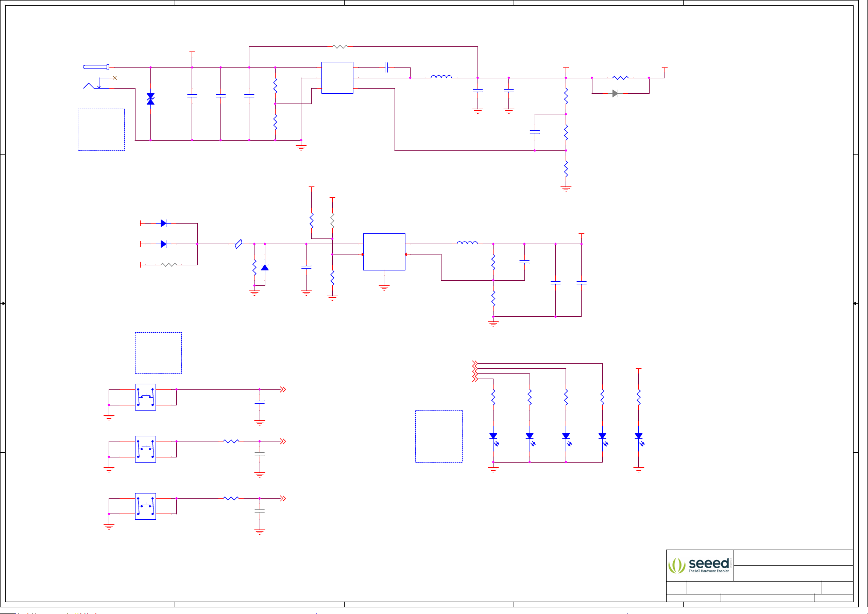Select the lower diode of the input diode pair

point(163,244)
